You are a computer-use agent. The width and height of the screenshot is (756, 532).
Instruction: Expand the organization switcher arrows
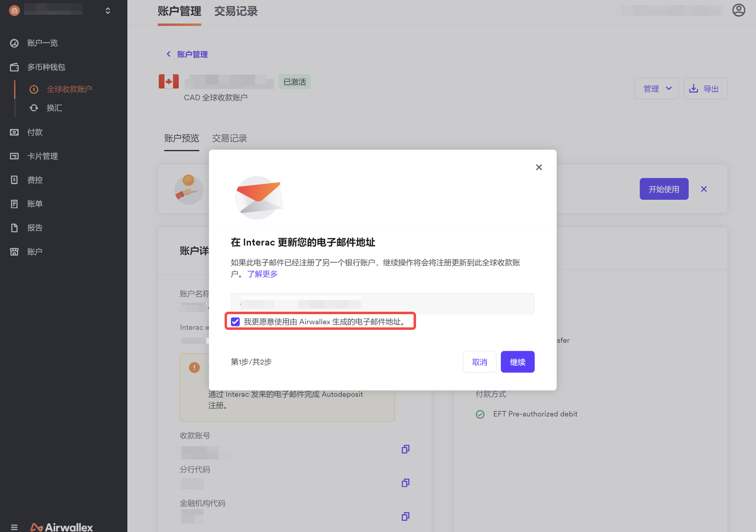point(108,11)
